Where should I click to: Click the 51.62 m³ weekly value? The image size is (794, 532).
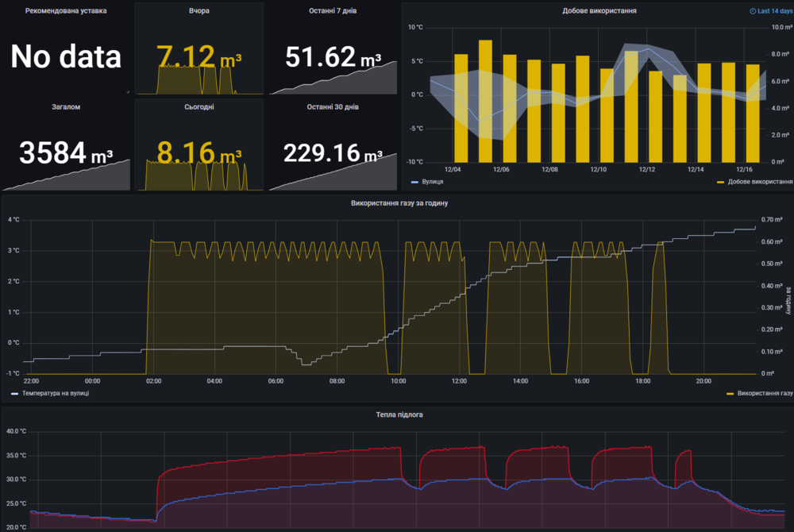click(333, 56)
